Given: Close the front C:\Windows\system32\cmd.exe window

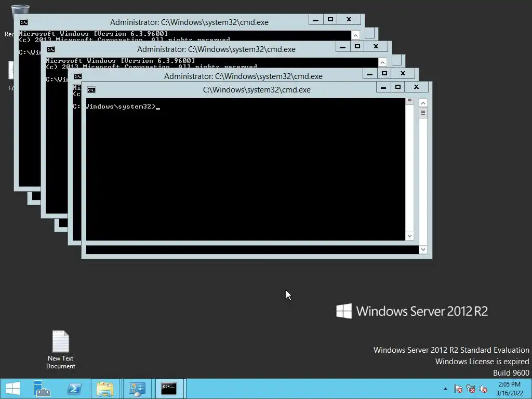Looking at the screenshot, I should [x=417, y=87].
